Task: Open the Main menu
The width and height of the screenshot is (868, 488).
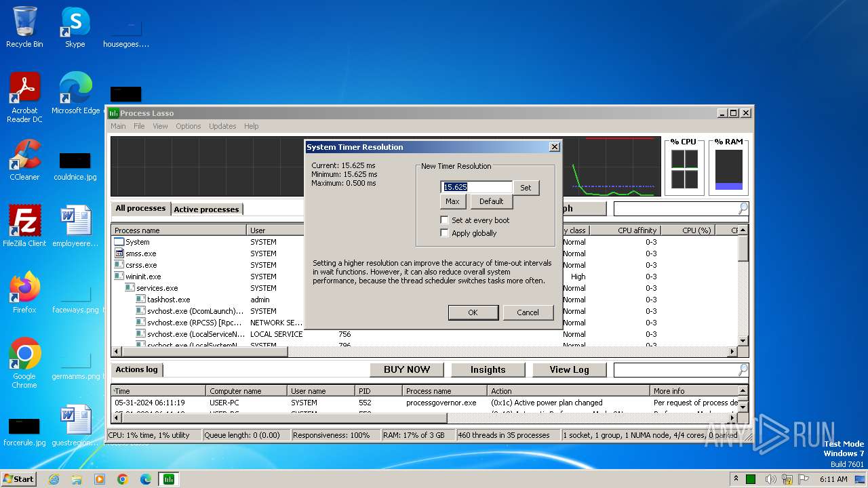Action: 118,126
